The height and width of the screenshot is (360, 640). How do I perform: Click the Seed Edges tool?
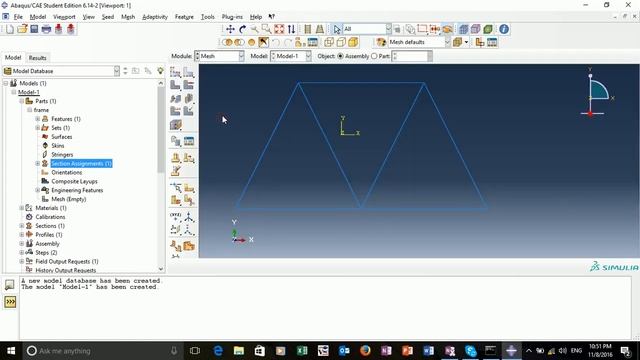tap(189, 72)
